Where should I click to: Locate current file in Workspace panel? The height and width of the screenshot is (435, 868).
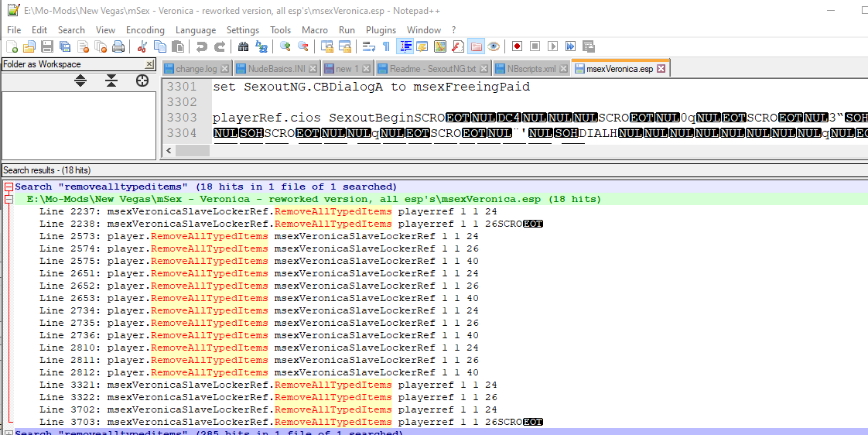(142, 81)
